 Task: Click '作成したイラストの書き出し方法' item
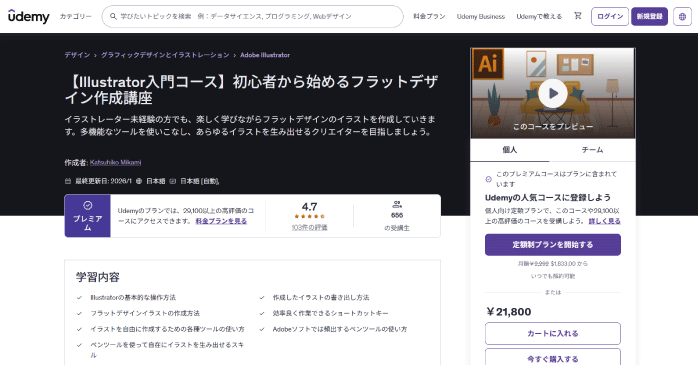point(321,297)
